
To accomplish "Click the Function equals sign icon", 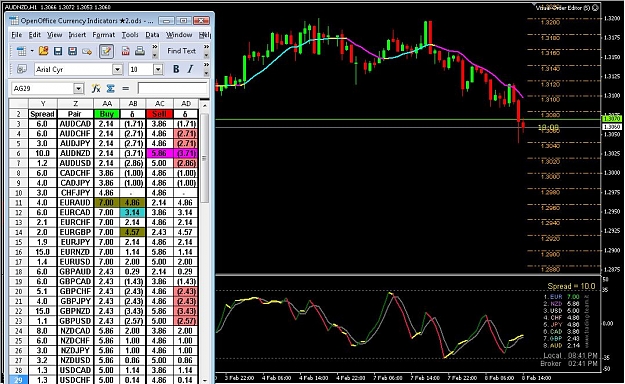I will click(126, 89).
